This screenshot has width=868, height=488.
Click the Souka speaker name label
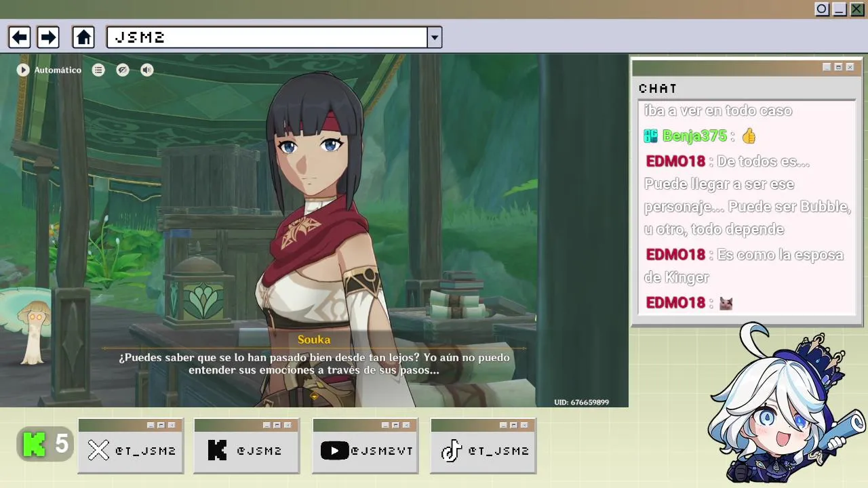314,340
